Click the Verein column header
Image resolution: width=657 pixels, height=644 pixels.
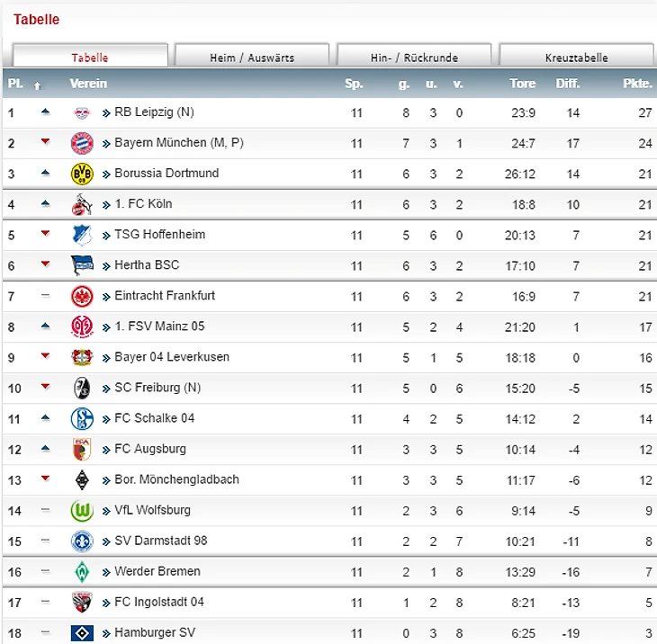(88, 84)
